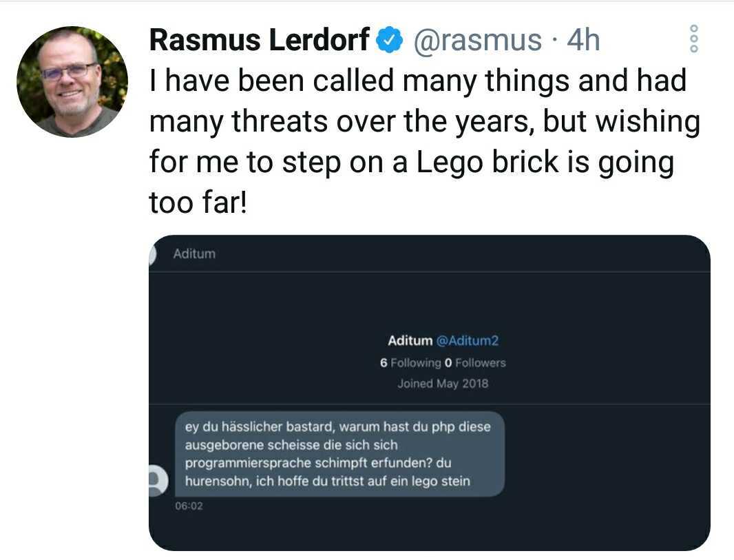Click the Joined May 2018 text
734x560 pixels.
(x=443, y=384)
